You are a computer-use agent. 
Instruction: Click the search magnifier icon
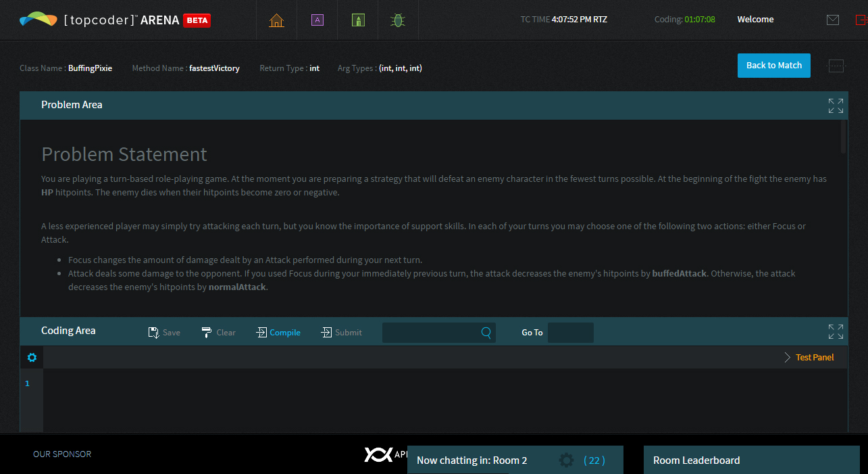[486, 333]
